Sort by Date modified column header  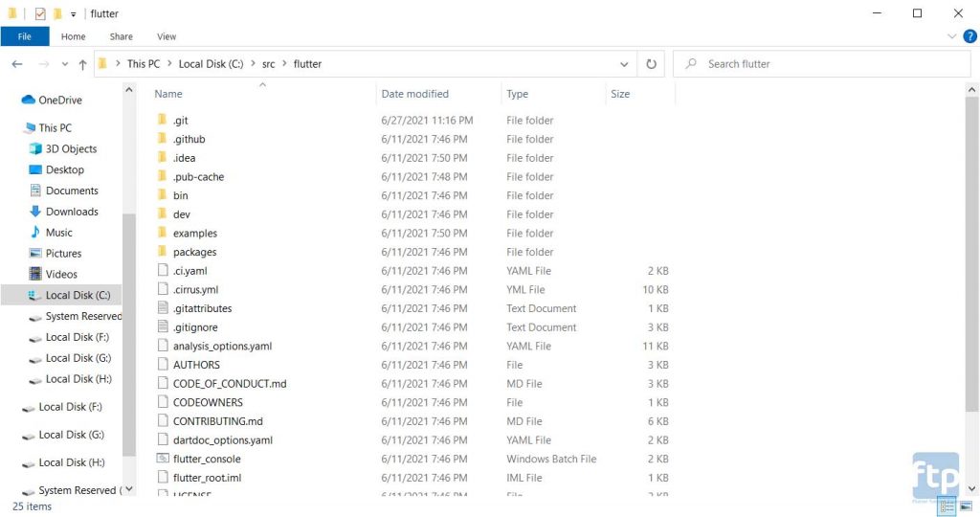click(x=415, y=94)
